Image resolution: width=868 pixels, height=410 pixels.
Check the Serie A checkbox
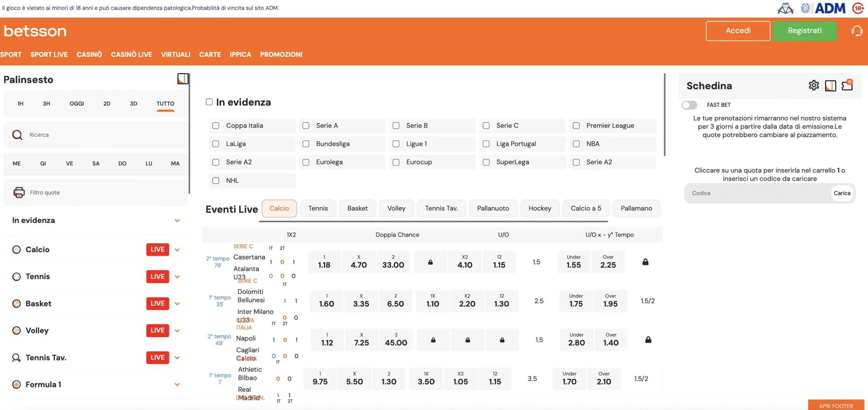click(x=306, y=125)
